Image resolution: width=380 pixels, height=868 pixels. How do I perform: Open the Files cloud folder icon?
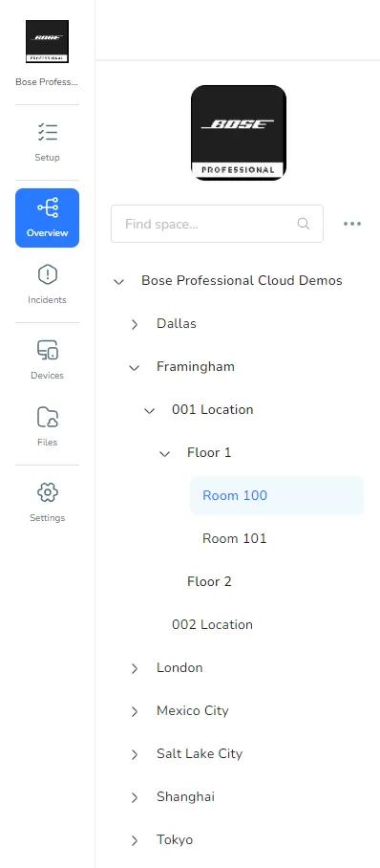click(x=48, y=417)
